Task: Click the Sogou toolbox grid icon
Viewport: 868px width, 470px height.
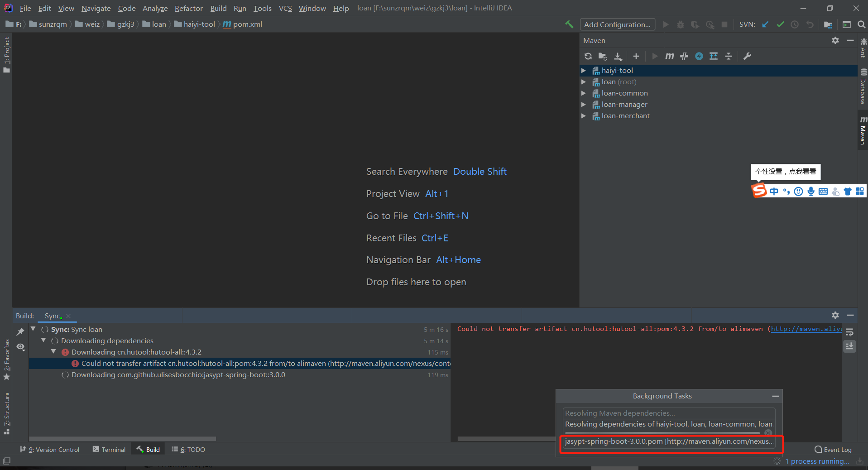Action: coord(860,192)
